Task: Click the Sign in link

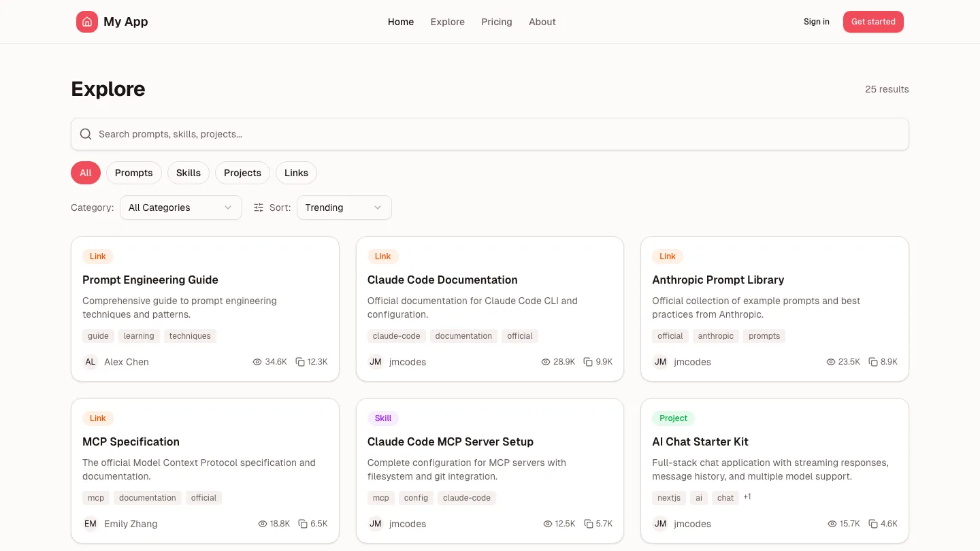Action: tap(816, 22)
